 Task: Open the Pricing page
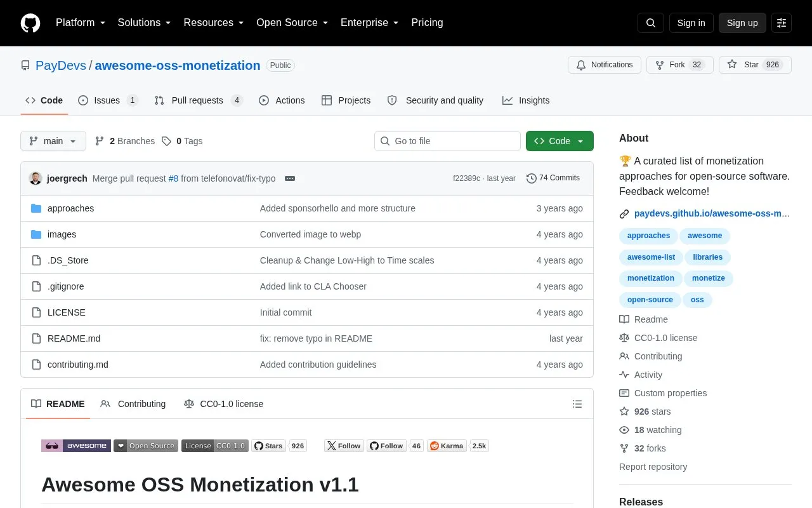(x=427, y=23)
